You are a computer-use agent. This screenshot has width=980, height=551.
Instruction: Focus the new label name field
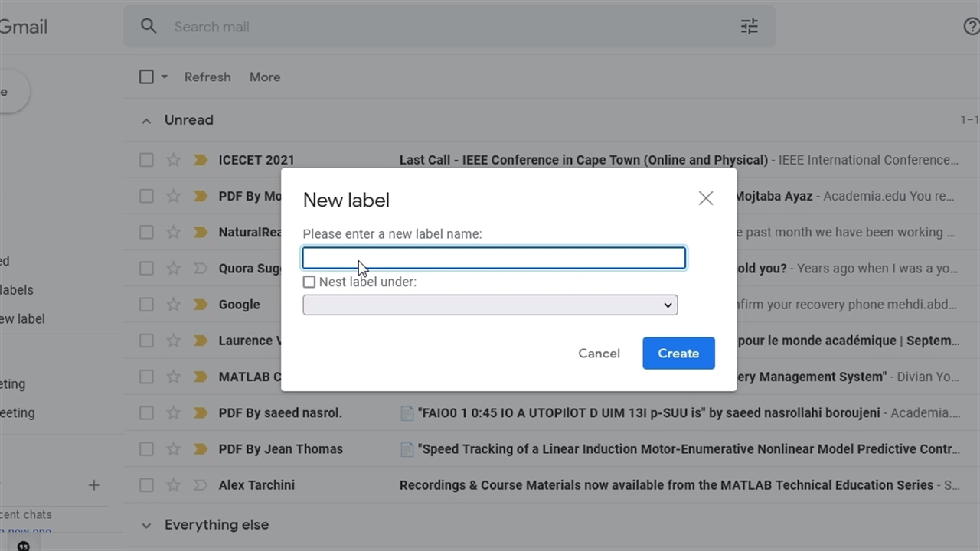click(x=494, y=258)
